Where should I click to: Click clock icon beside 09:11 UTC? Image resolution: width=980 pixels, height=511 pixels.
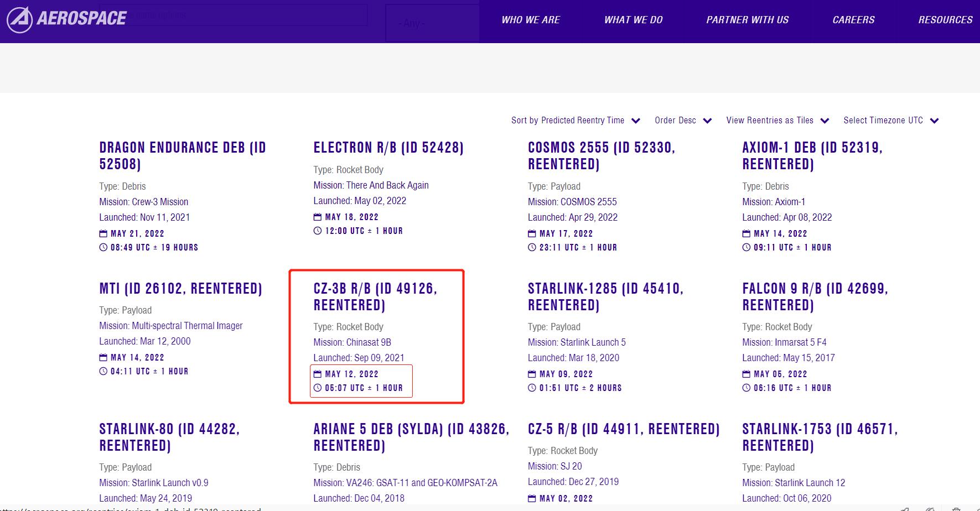746,247
